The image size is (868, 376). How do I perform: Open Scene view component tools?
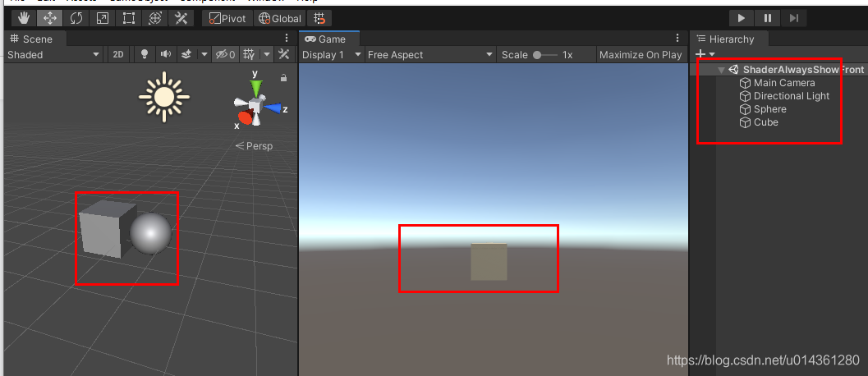click(284, 54)
